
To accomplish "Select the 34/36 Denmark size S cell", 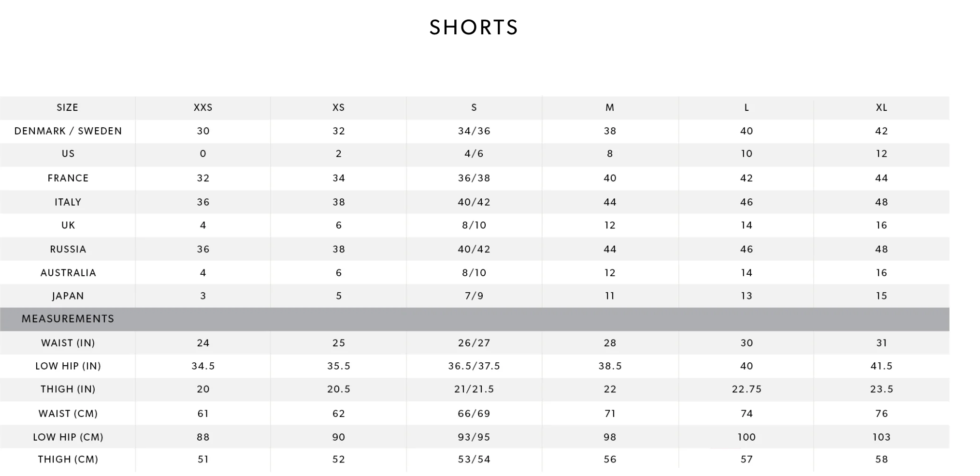I will (x=474, y=131).
